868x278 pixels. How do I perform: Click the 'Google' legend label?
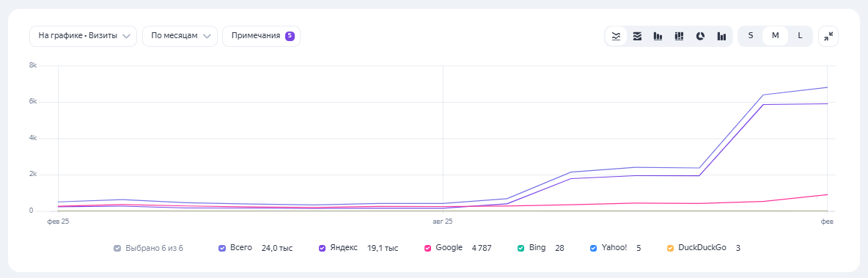(x=449, y=247)
